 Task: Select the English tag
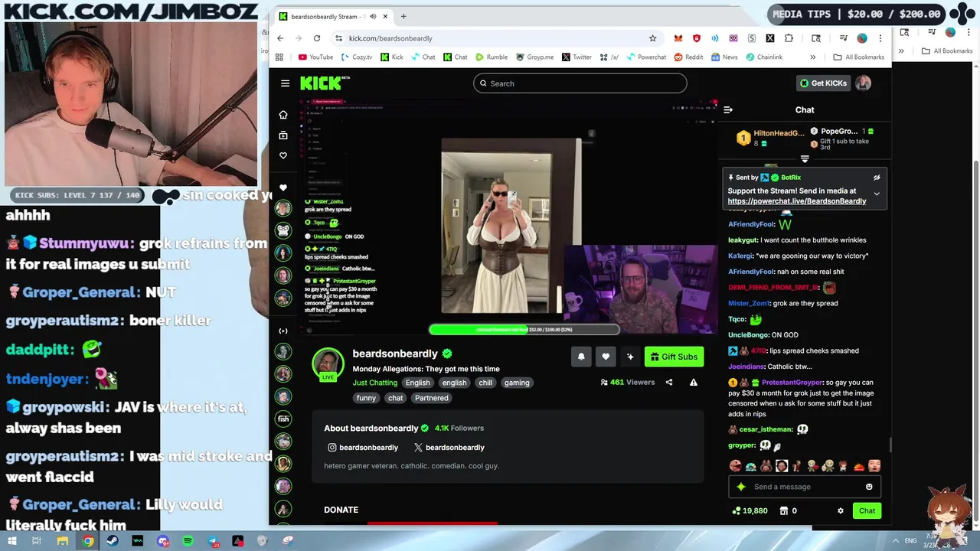417,383
